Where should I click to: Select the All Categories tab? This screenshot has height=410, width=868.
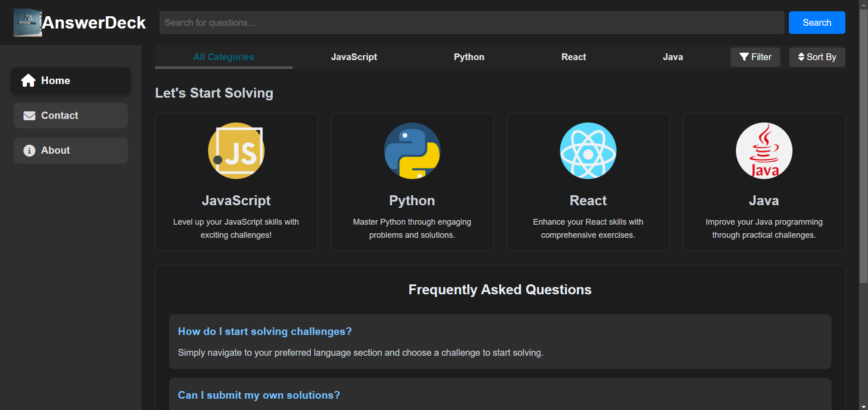pyautogui.click(x=223, y=57)
